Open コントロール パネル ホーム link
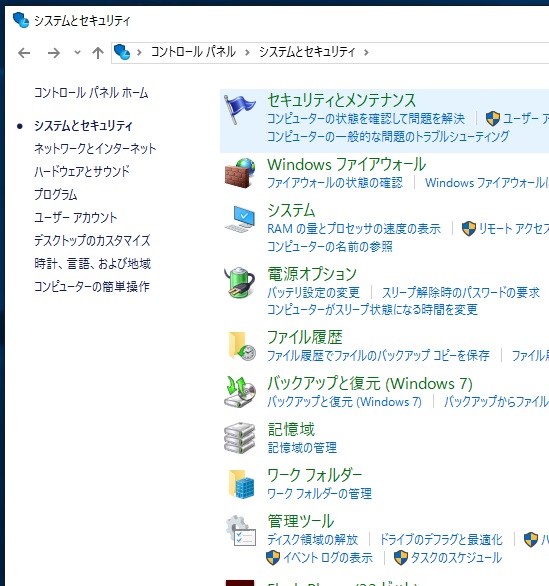 91,93
